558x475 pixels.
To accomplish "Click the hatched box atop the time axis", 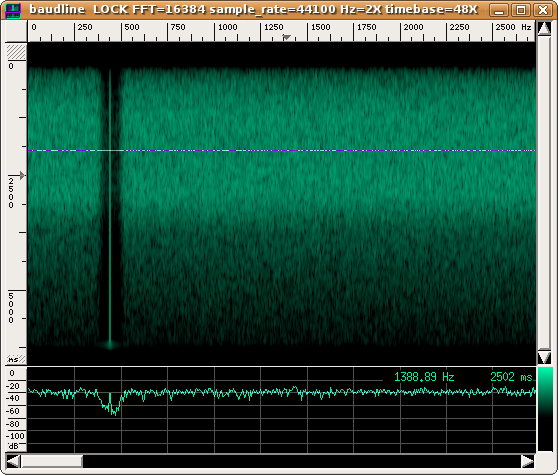I will pyautogui.click(x=16, y=52).
